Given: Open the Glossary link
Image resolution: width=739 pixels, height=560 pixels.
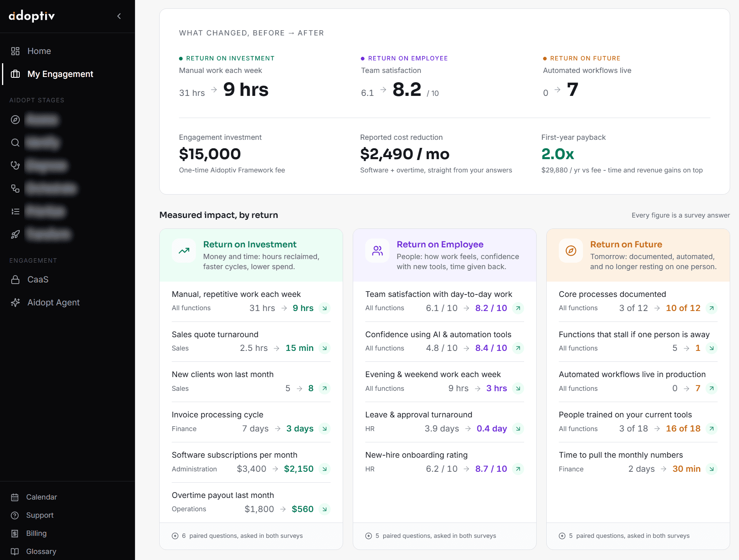Looking at the screenshot, I should [x=41, y=552].
